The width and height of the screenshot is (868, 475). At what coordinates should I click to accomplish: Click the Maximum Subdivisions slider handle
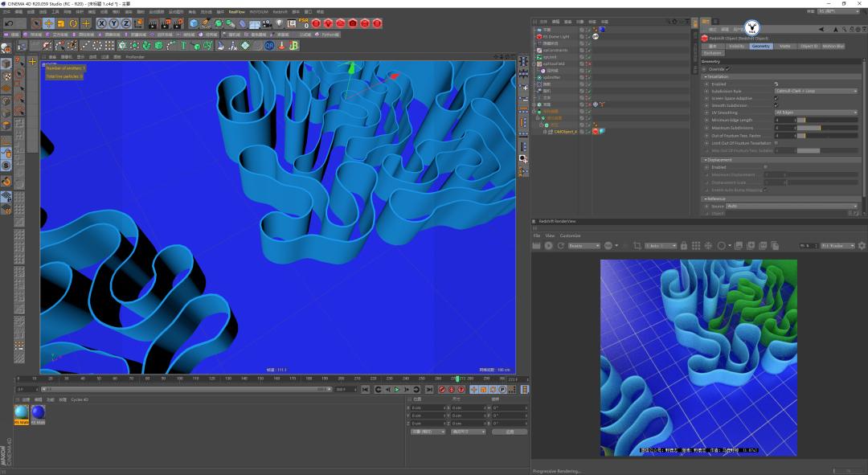(x=821, y=127)
